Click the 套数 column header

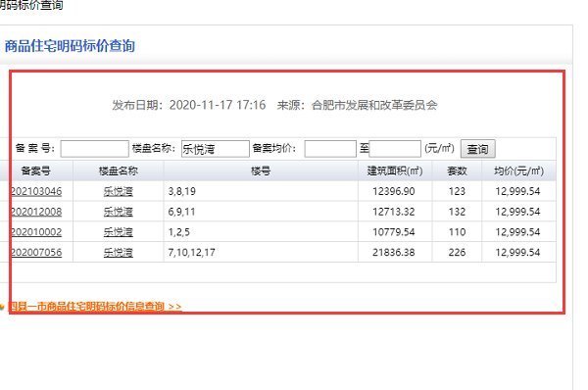[457, 171]
